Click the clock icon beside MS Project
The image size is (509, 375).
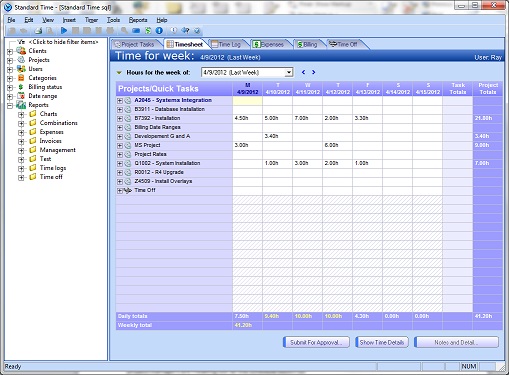tap(128, 145)
